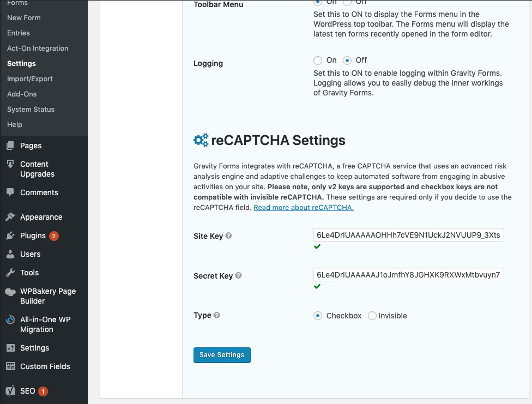Open the Appearance menu label
532x404 pixels.
(41, 217)
